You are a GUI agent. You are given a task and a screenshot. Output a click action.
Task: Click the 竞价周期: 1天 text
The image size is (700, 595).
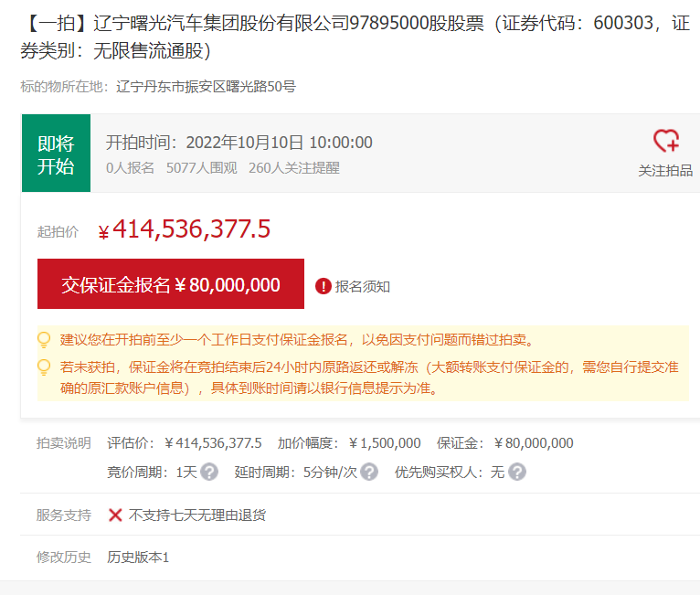pos(152,472)
